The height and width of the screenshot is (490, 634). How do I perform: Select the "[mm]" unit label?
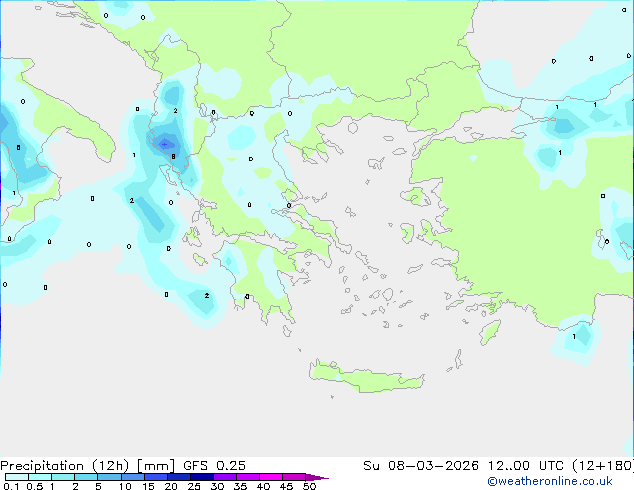[x=156, y=466]
